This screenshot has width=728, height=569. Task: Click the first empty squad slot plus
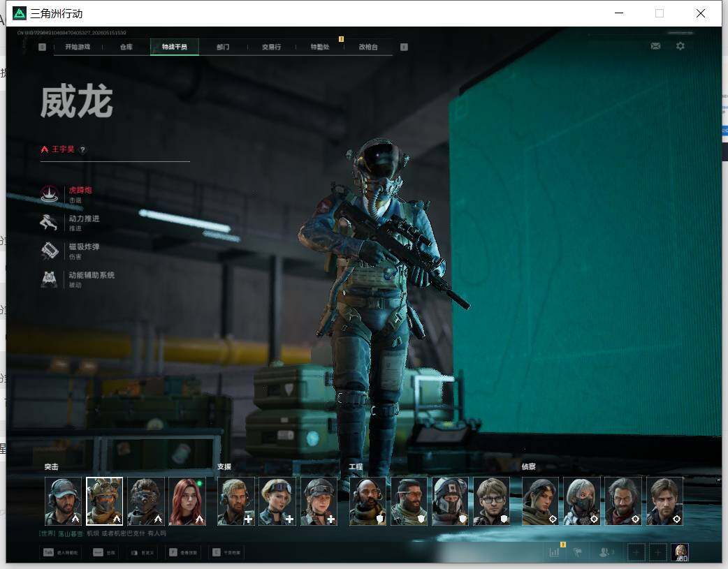(x=636, y=552)
